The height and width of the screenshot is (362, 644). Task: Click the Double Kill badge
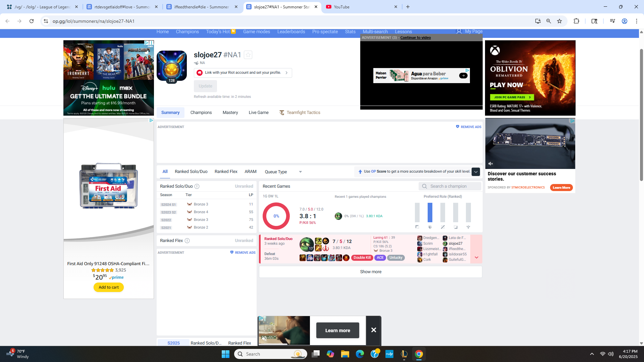362,258
